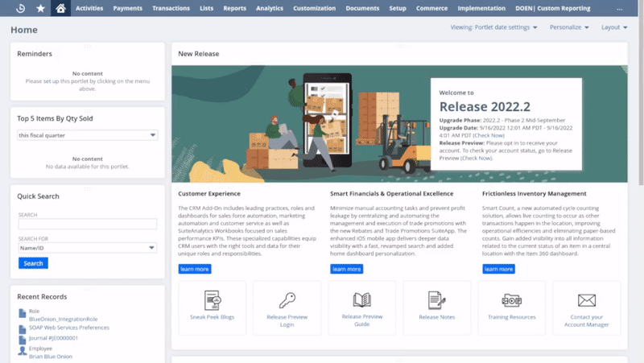Viewport: 644px width, 363px height.
Task: Click the New Release portlet title
Action: [x=198, y=54]
